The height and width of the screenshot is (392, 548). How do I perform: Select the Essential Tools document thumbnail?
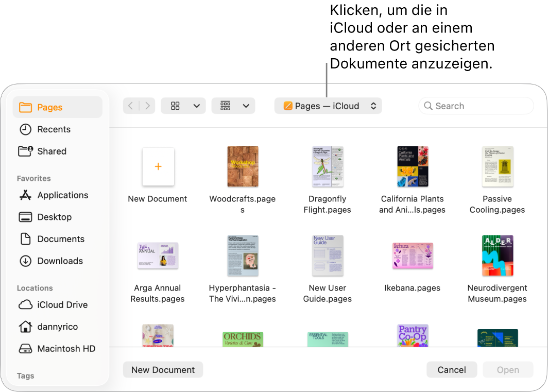pyautogui.click(x=328, y=339)
